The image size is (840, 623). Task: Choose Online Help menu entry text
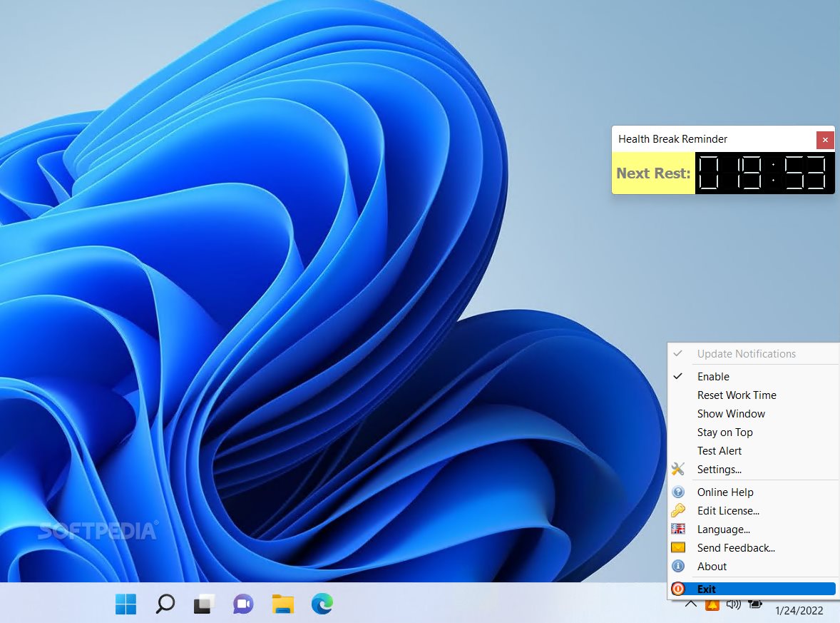pyautogui.click(x=724, y=492)
